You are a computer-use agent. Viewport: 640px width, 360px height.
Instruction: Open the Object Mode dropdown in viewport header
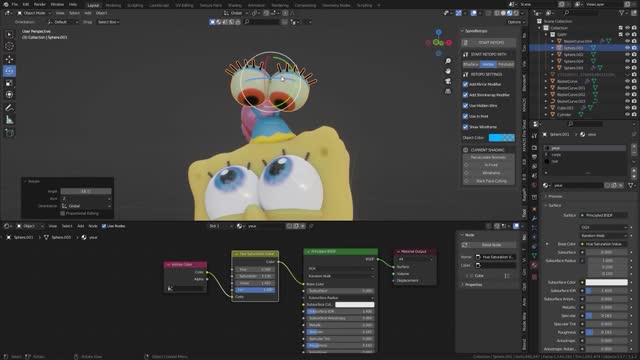point(33,13)
